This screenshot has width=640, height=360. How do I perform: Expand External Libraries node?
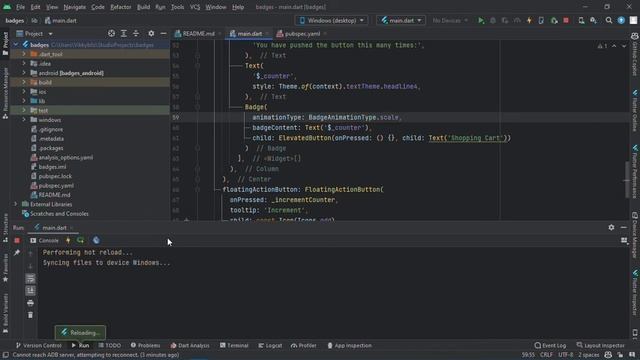tap(16, 204)
